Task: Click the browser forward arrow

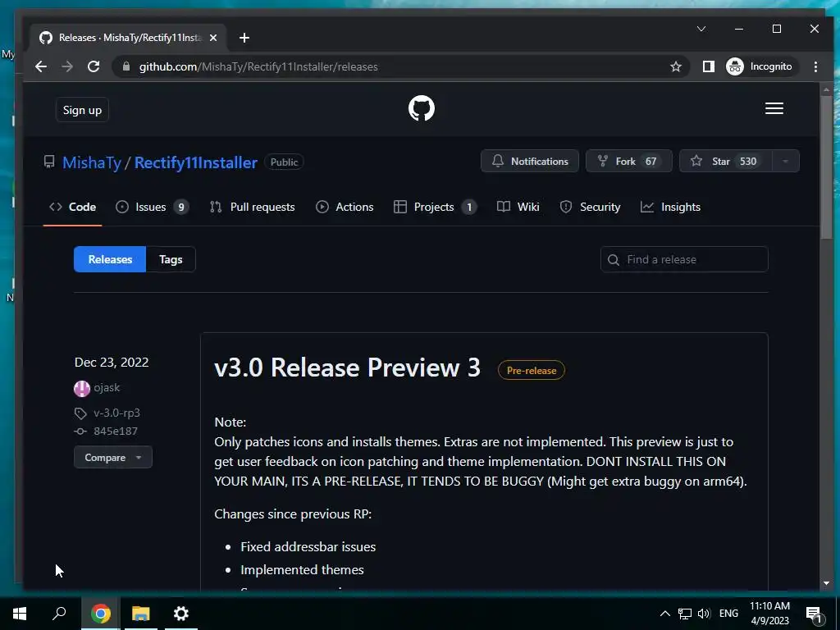Action: tap(67, 66)
